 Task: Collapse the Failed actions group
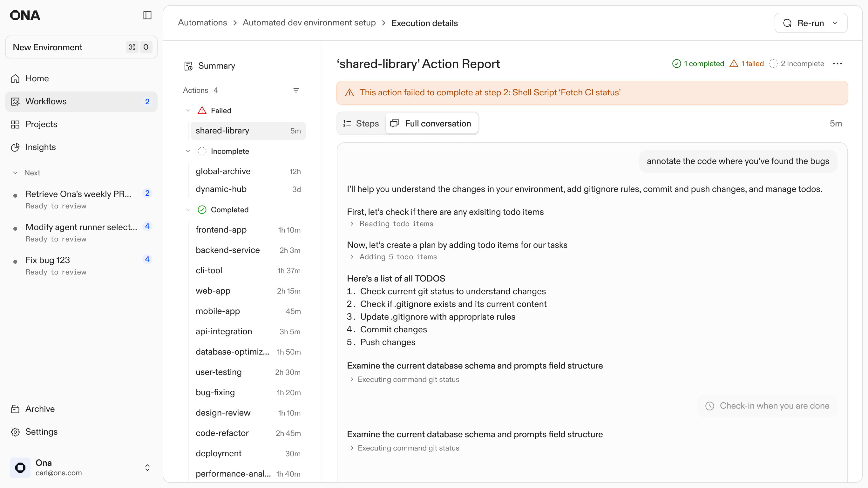pos(188,111)
